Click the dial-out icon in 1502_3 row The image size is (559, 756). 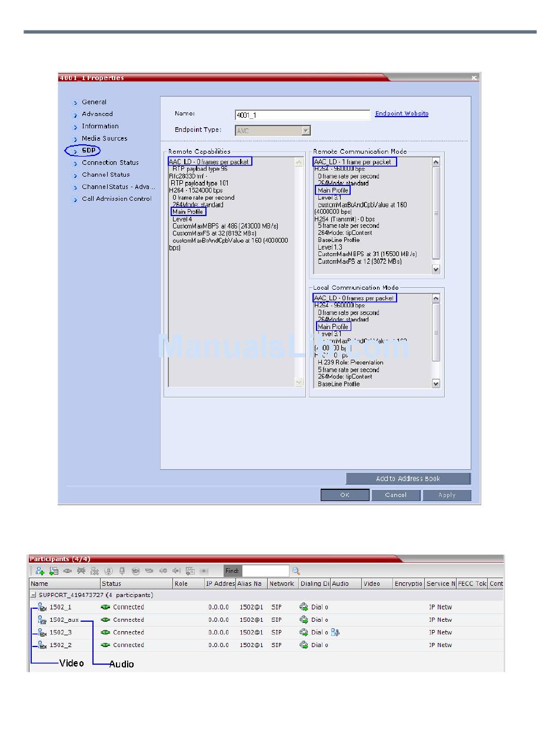coord(304,632)
